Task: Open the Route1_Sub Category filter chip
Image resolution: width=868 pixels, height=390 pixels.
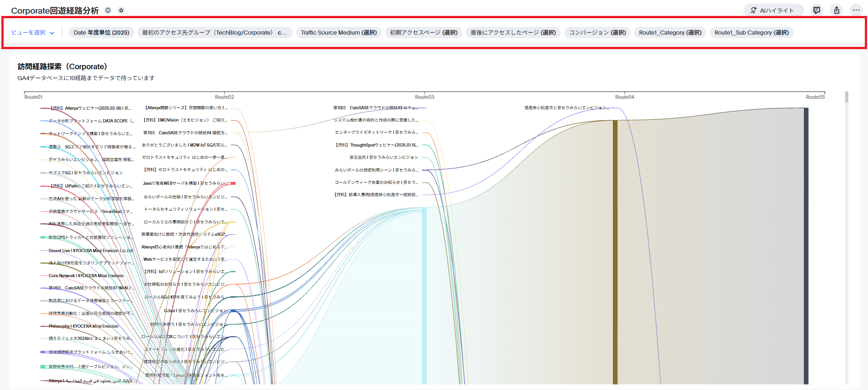Action: (x=751, y=33)
